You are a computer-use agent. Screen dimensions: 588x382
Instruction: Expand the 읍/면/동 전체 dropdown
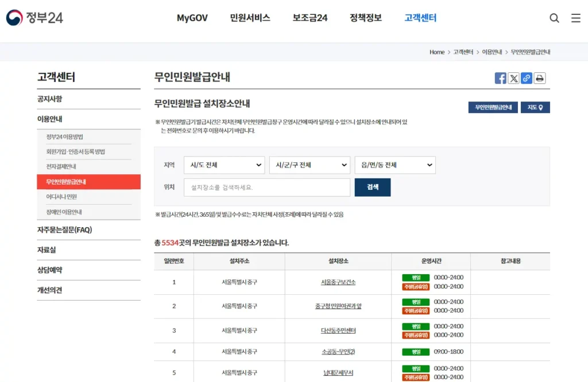coord(395,165)
